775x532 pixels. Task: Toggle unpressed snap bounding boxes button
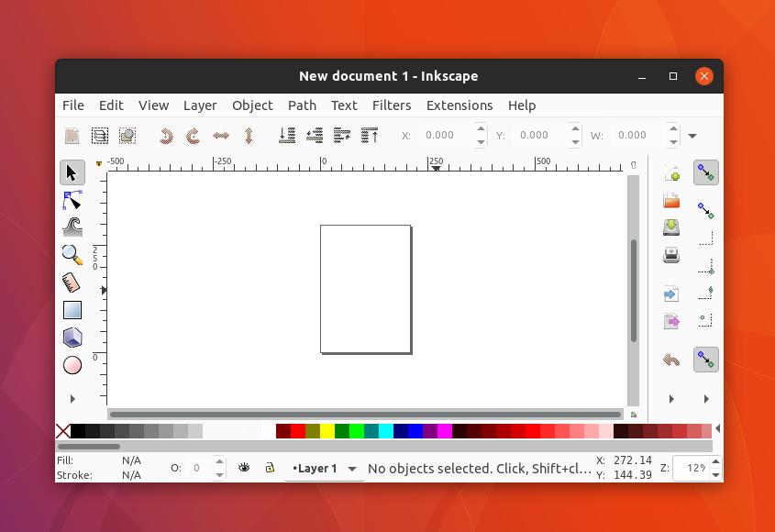coord(706,211)
